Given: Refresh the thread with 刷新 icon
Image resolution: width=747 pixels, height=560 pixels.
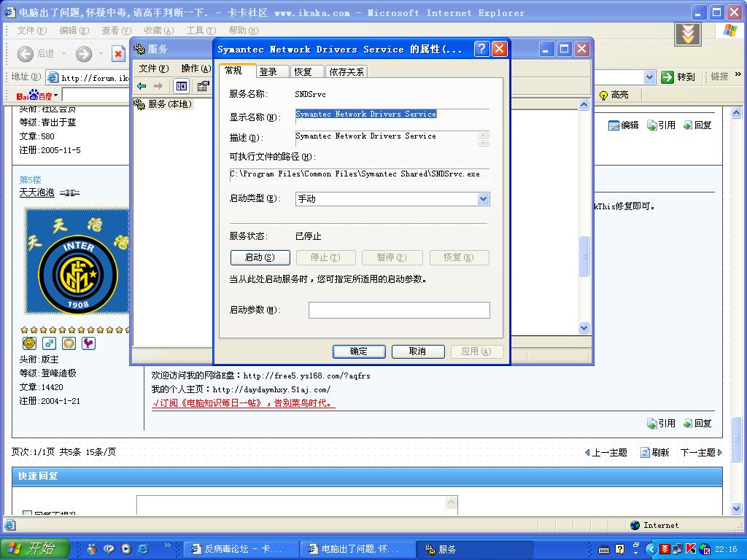Looking at the screenshot, I should point(654,452).
